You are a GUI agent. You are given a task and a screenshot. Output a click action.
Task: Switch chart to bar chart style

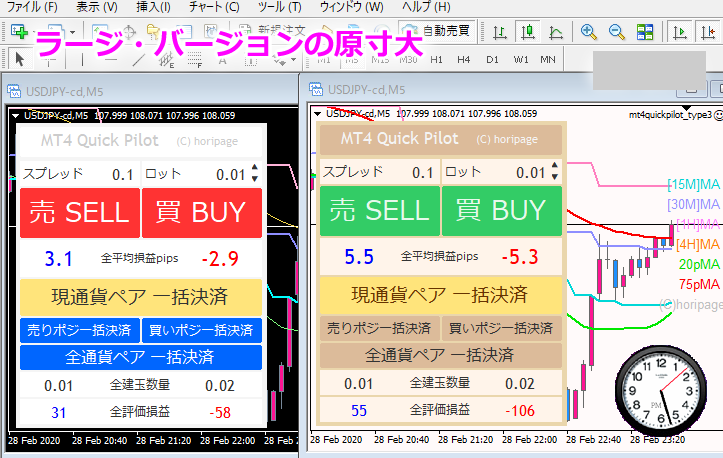[x=499, y=32]
